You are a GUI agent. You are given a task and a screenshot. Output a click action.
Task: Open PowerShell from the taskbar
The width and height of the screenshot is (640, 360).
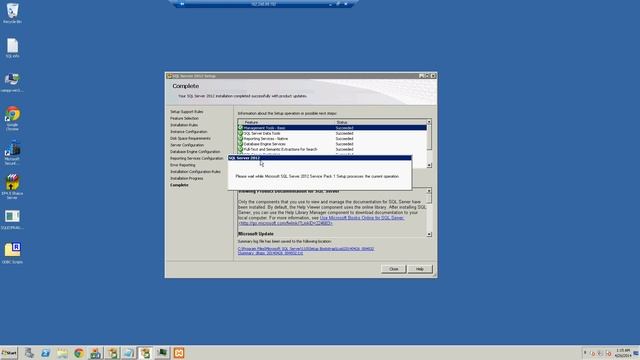[x=45, y=353]
